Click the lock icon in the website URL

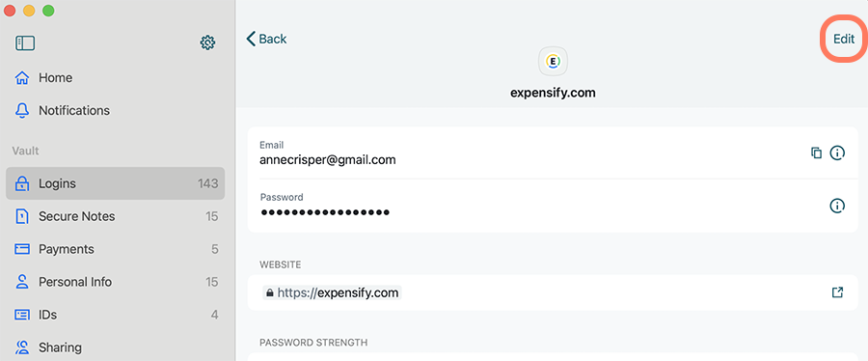(270, 292)
